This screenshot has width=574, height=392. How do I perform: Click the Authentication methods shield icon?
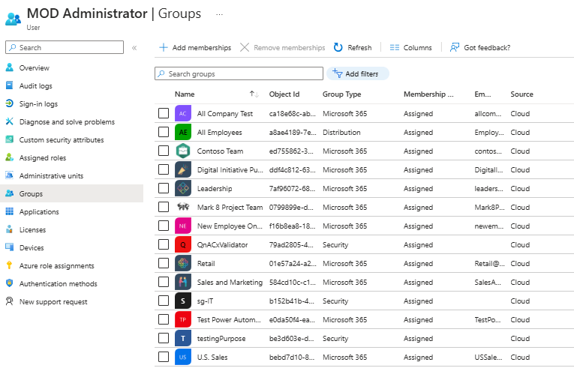tap(10, 283)
